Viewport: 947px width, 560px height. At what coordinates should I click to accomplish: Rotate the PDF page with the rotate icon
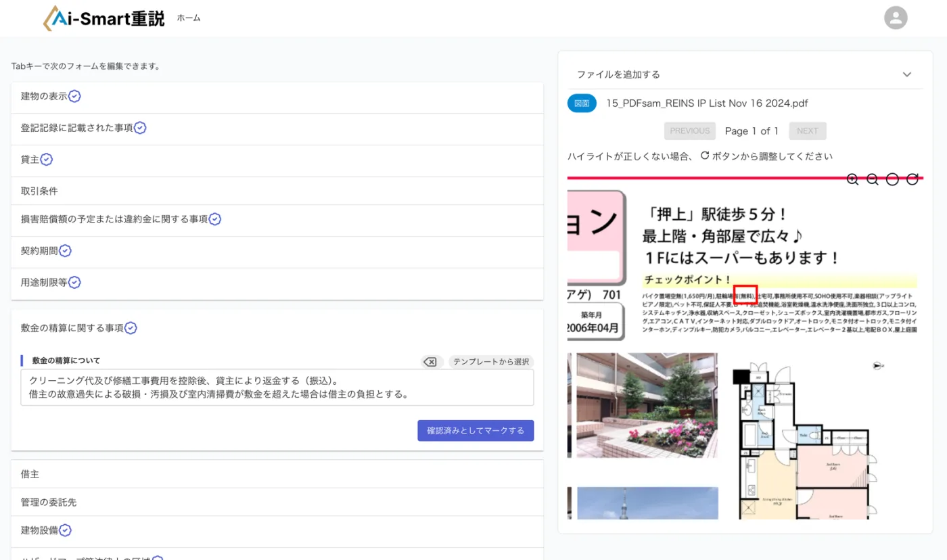pos(912,179)
